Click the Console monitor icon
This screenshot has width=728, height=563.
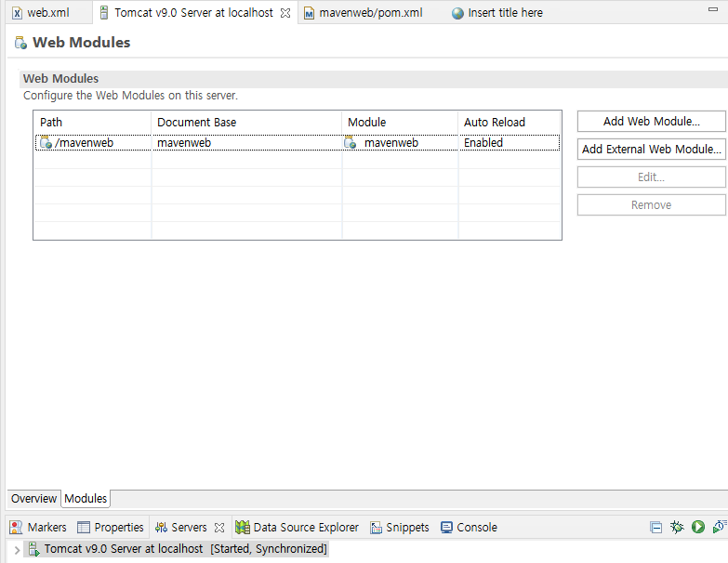click(446, 528)
